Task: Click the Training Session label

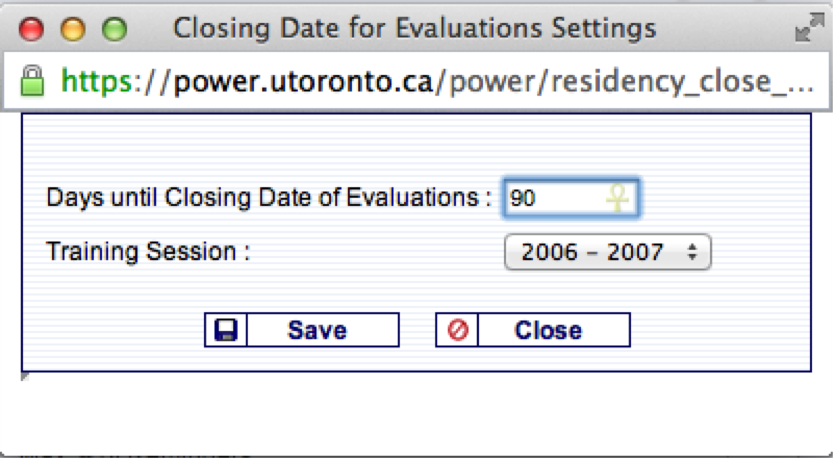Action: [147, 251]
